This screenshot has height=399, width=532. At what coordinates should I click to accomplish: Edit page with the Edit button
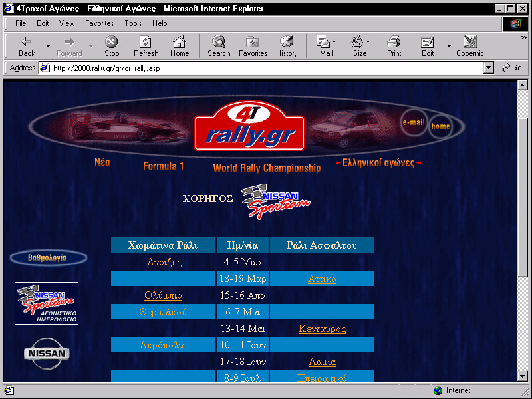(x=428, y=46)
